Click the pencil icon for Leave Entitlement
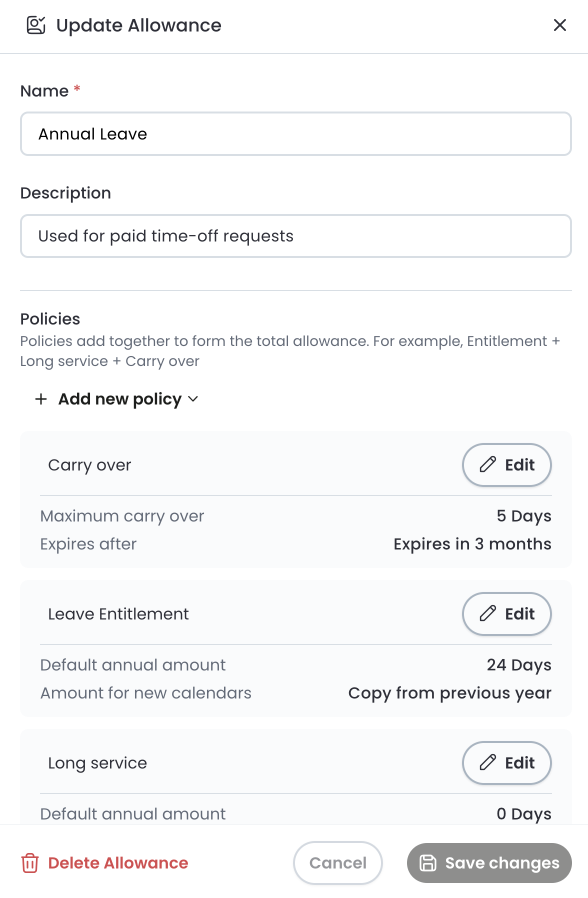The height and width of the screenshot is (898, 588). click(487, 613)
